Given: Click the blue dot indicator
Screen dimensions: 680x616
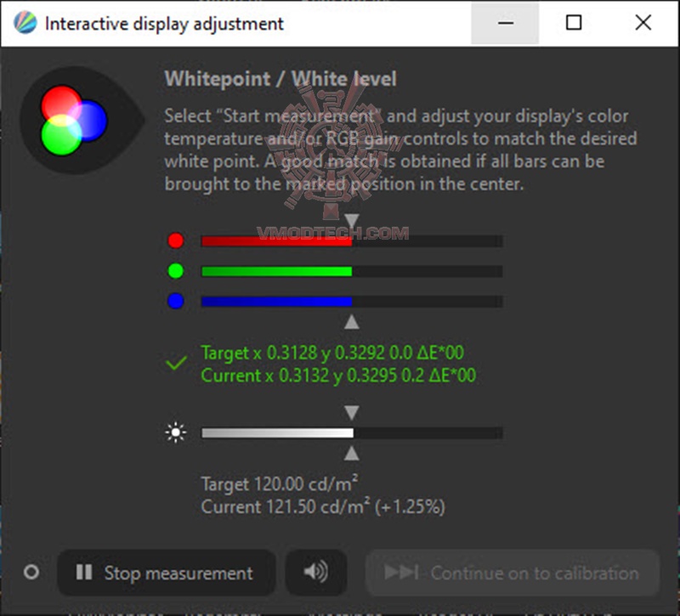Looking at the screenshot, I should 176,301.
